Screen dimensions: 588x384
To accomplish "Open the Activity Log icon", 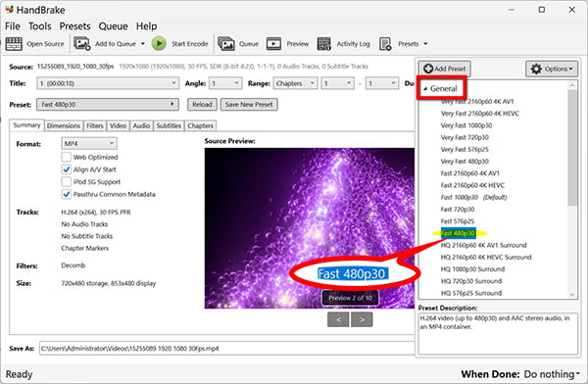I will click(x=324, y=43).
